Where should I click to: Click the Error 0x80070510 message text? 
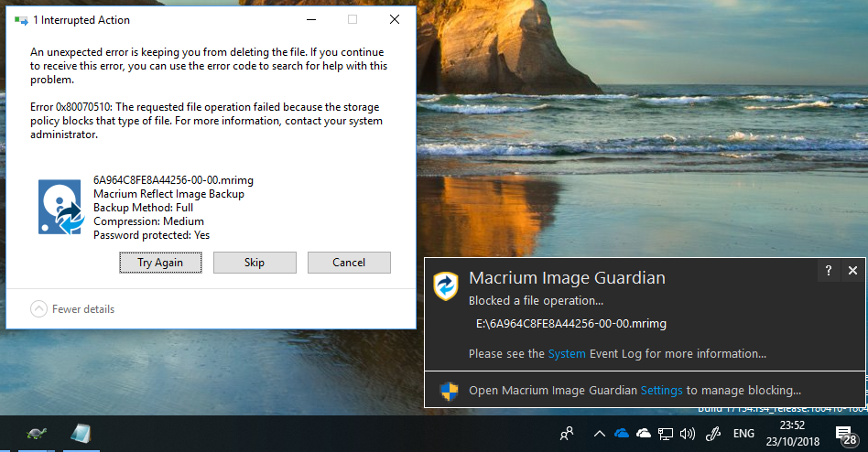pos(207,121)
